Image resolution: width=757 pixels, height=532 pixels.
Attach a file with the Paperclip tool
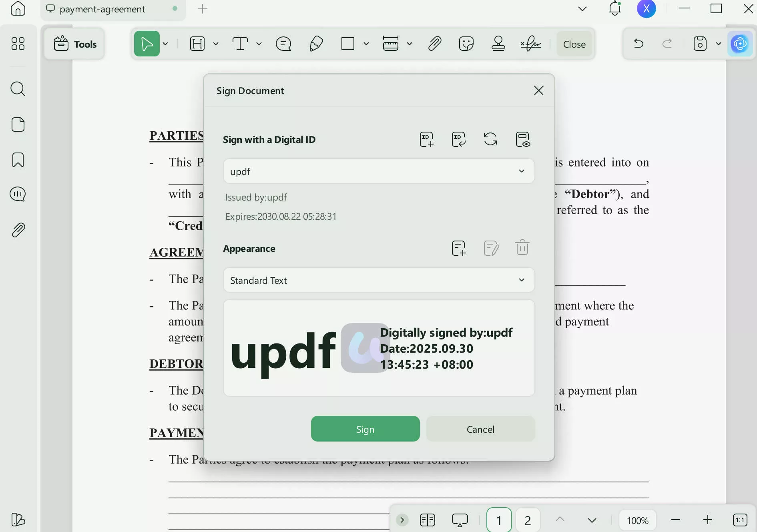[x=435, y=44]
